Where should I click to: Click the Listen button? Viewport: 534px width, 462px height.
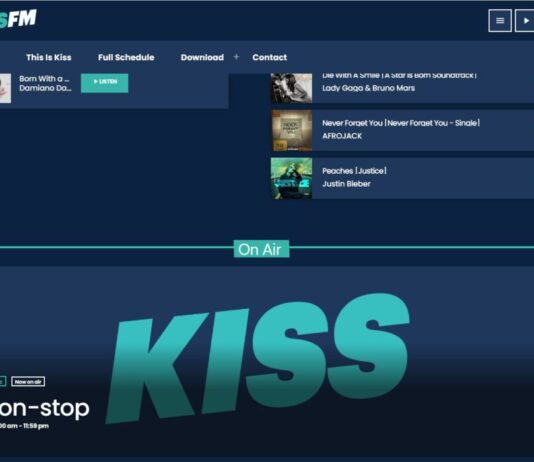coord(105,83)
